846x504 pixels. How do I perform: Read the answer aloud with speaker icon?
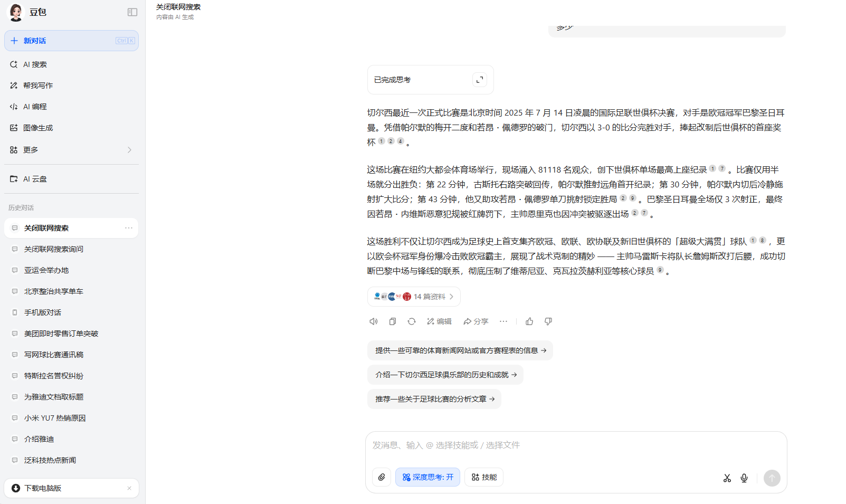(374, 321)
